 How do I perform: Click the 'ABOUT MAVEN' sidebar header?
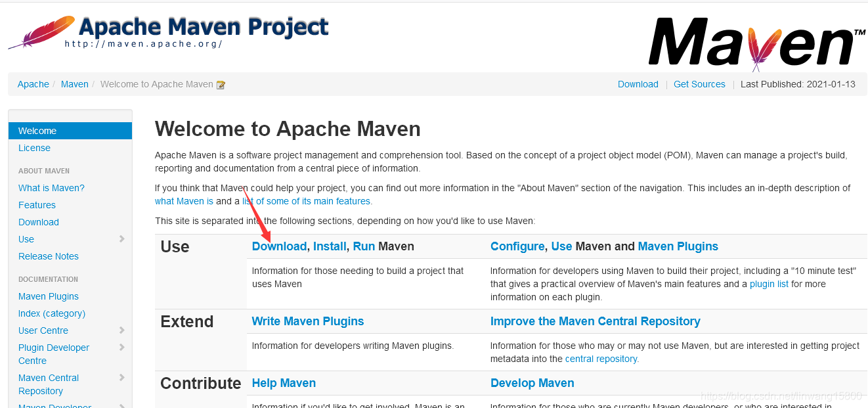[x=44, y=171]
